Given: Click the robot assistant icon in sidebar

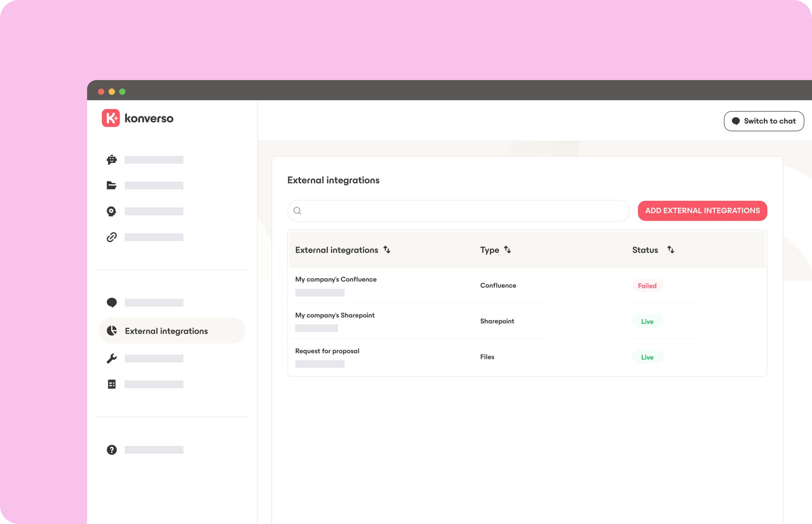Looking at the screenshot, I should 112,160.
